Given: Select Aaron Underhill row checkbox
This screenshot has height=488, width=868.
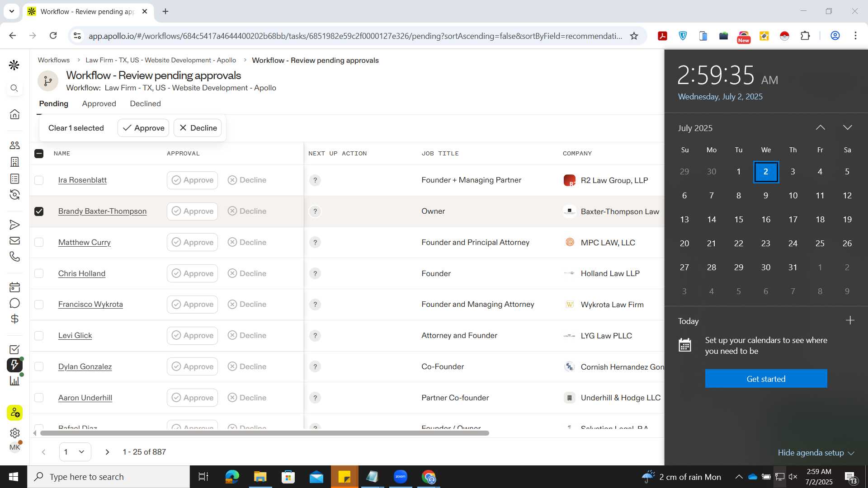Looking at the screenshot, I should [x=39, y=398].
